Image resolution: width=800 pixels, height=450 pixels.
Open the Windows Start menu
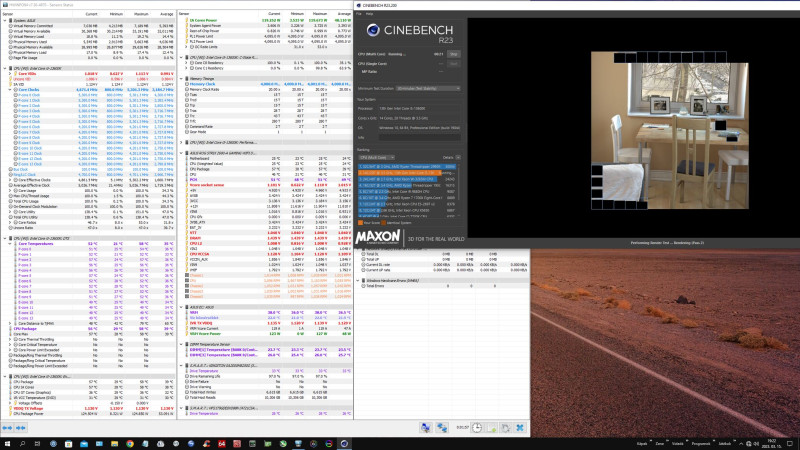(x=7, y=444)
